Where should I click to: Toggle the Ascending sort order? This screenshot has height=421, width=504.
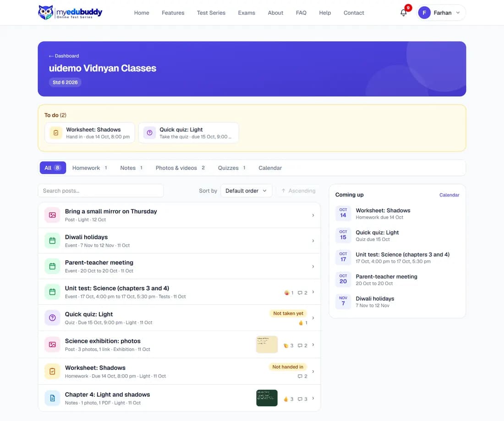(x=298, y=191)
